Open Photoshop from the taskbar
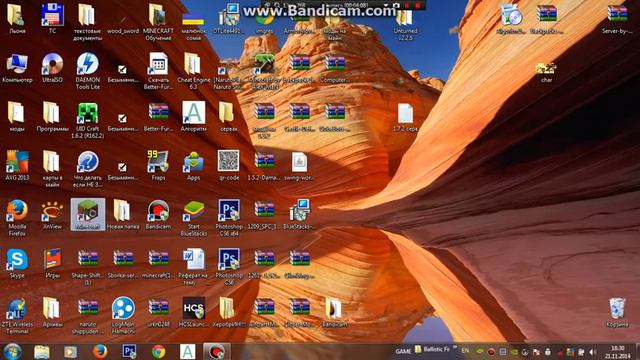640x360 pixels. pyautogui.click(x=129, y=351)
